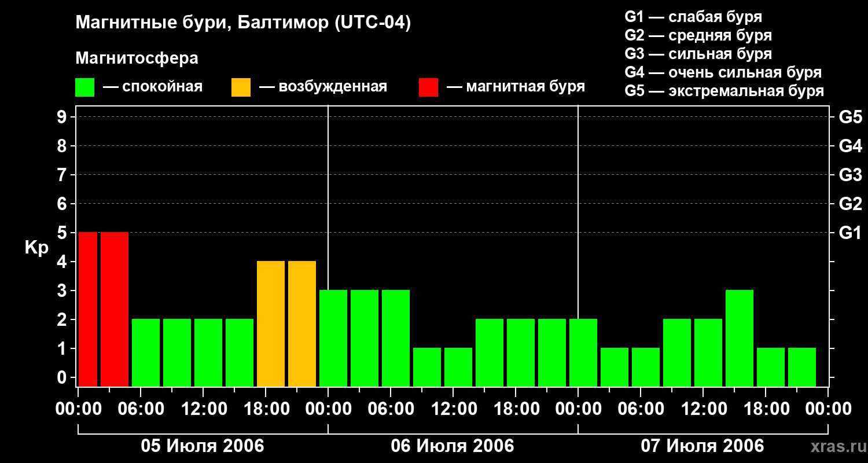Click the last bar on 07 July, 21:00–00:00
The image size is (868, 463).
(x=802, y=367)
